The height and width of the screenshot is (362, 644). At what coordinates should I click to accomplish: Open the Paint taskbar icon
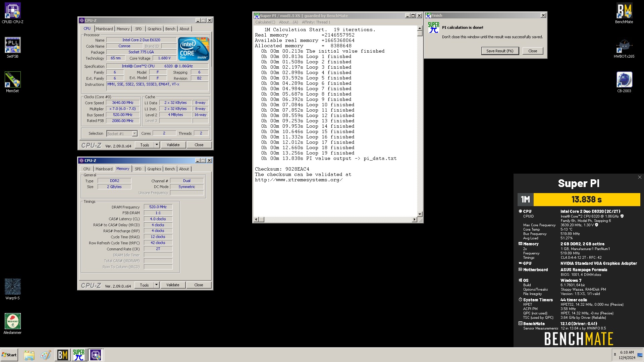(45, 355)
